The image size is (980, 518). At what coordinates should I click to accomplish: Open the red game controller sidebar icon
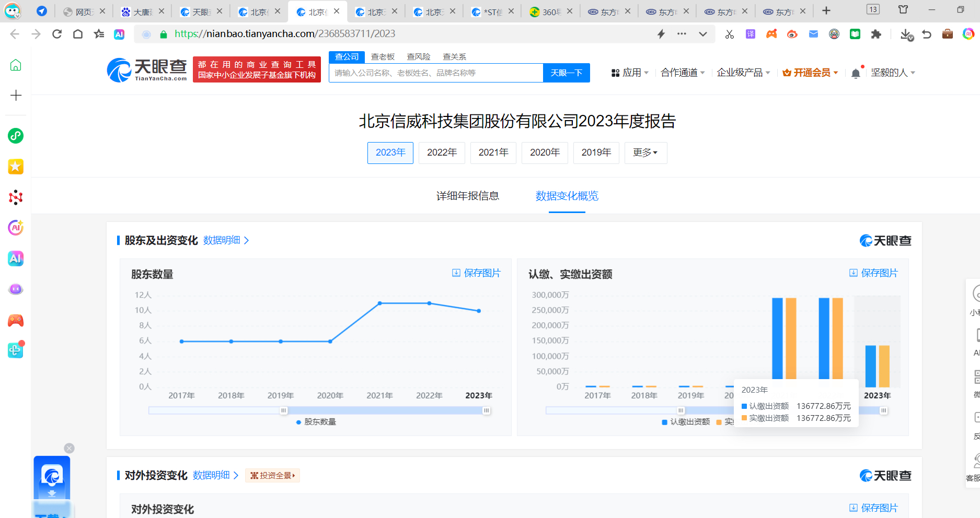coord(16,320)
